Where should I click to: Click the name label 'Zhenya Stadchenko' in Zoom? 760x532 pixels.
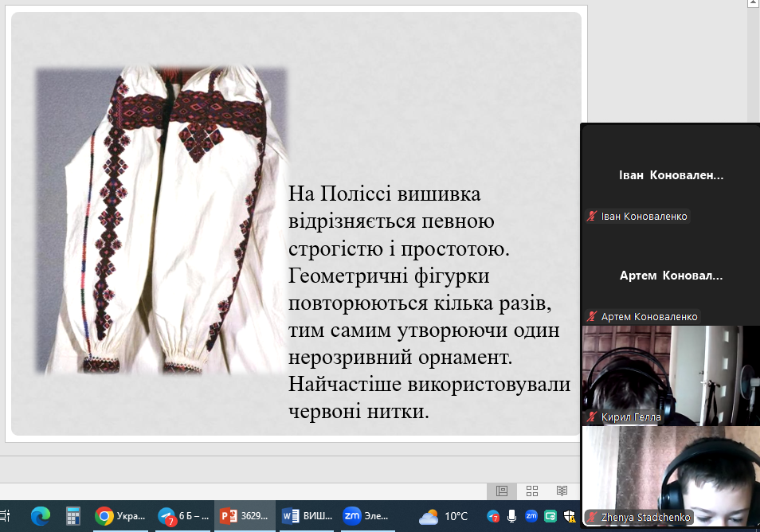coord(645,518)
